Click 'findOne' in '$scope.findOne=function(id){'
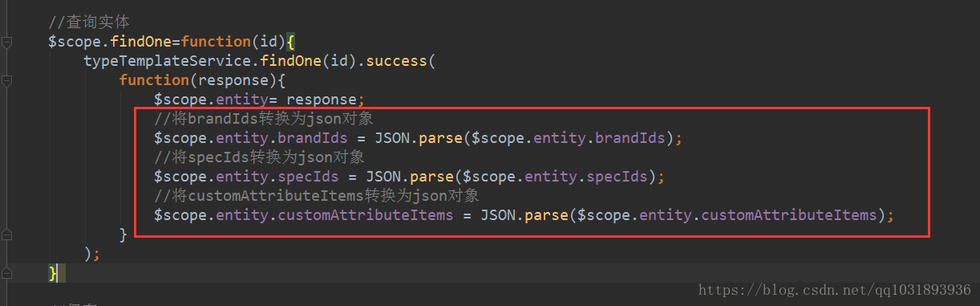Image resolution: width=980 pixels, height=306 pixels. pos(141,41)
